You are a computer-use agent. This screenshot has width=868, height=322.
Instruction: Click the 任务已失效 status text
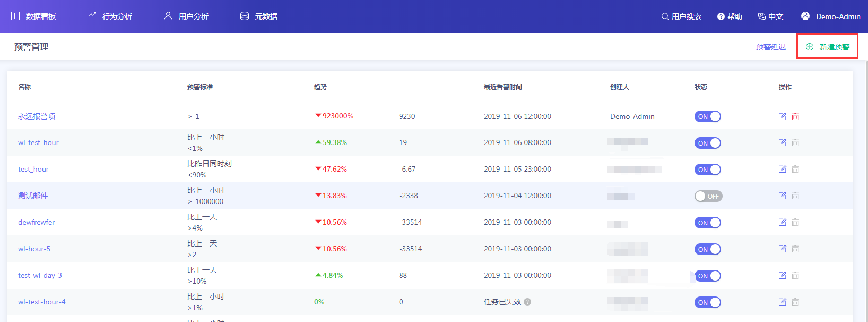pos(502,302)
